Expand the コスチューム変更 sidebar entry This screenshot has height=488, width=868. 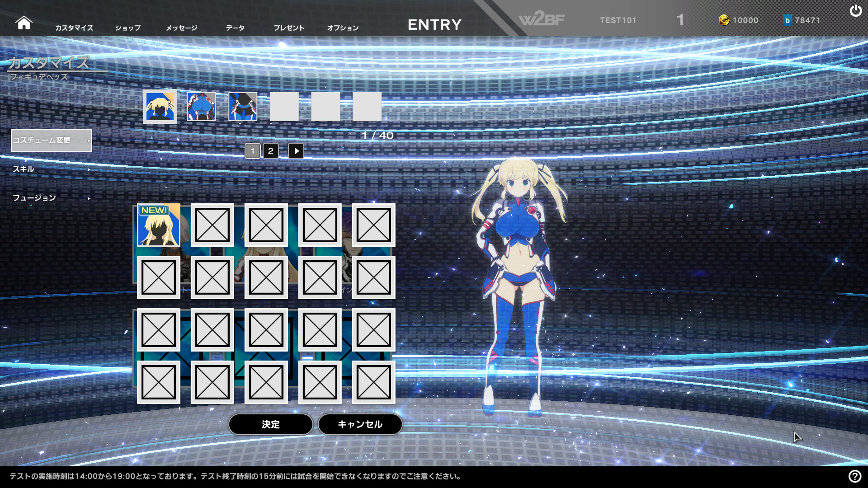(51, 140)
